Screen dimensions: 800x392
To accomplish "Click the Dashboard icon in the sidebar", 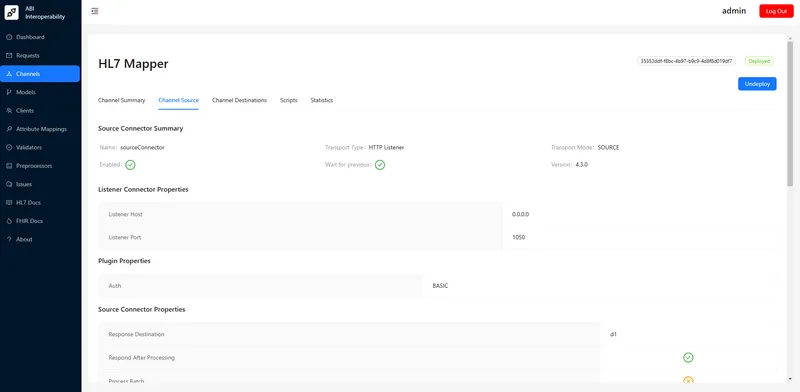I will 9,37.
